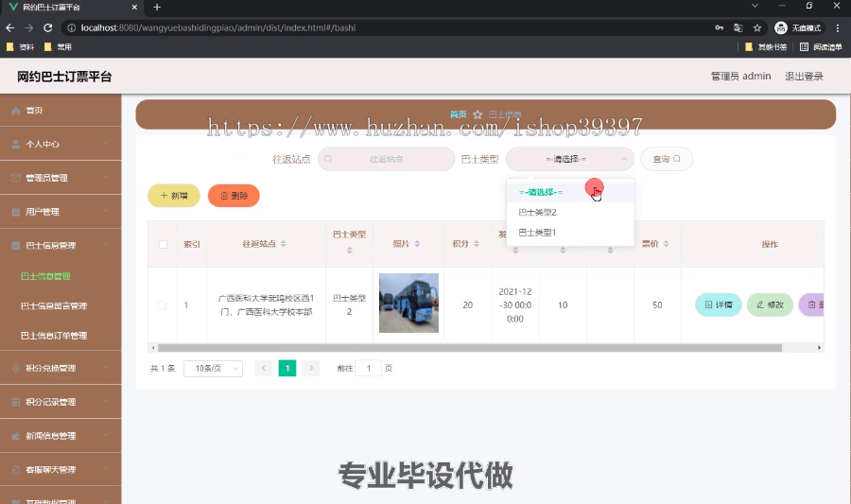Expand the 个人中心 sidebar menu
The width and height of the screenshot is (851, 504).
(61, 144)
